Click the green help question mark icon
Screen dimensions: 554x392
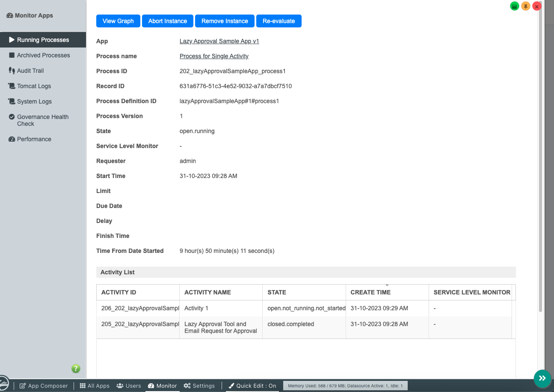(76, 368)
